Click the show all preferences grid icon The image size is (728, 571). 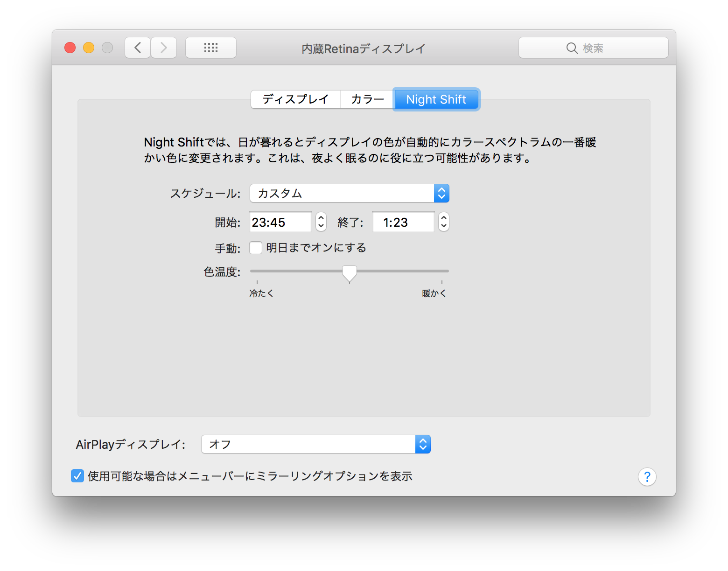210,47
